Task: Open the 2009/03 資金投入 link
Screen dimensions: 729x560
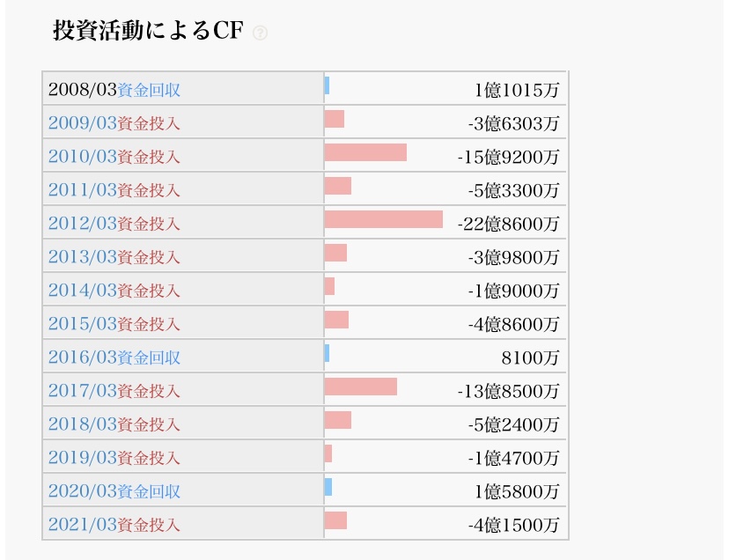Action: coord(114,123)
